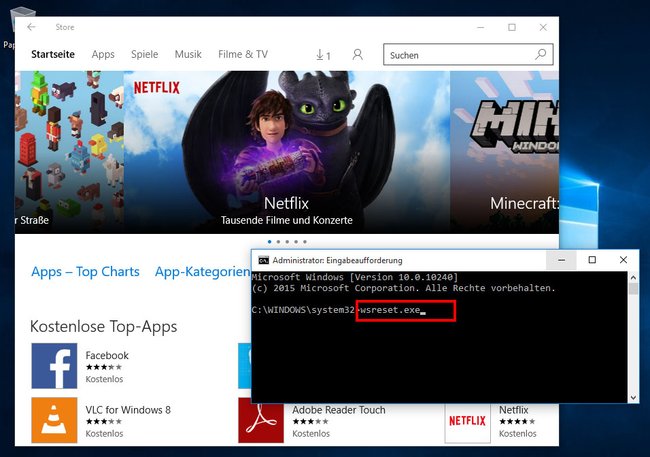
Task: Switch to the Apps tab
Action: click(x=103, y=54)
